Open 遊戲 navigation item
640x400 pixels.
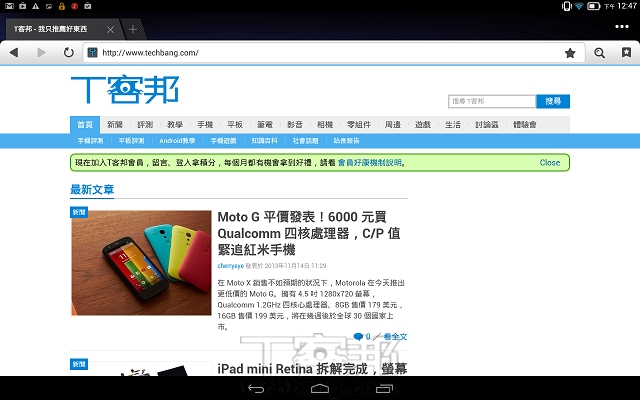point(423,124)
